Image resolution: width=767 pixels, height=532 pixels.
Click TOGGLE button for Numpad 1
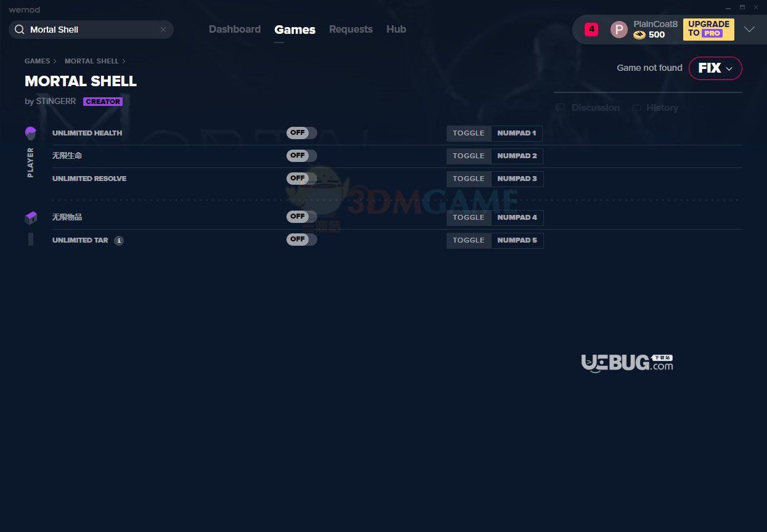pyautogui.click(x=469, y=133)
